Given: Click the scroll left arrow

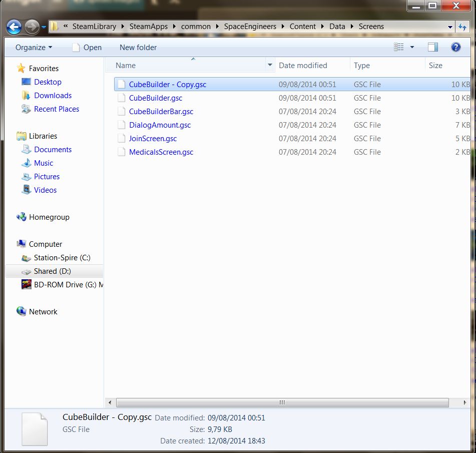Looking at the screenshot, I should 110,402.
